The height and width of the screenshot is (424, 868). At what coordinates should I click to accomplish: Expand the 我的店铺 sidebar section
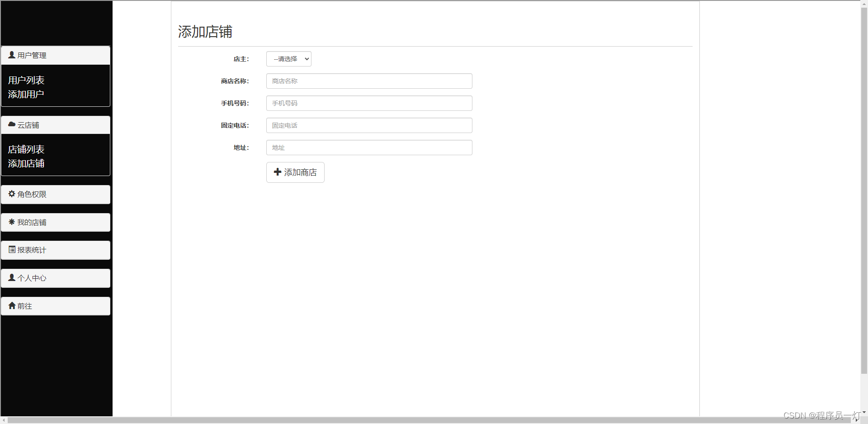[x=56, y=222]
